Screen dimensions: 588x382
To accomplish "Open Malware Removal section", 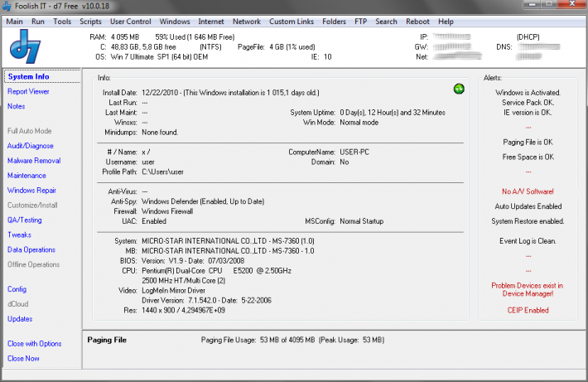I will coord(34,161).
